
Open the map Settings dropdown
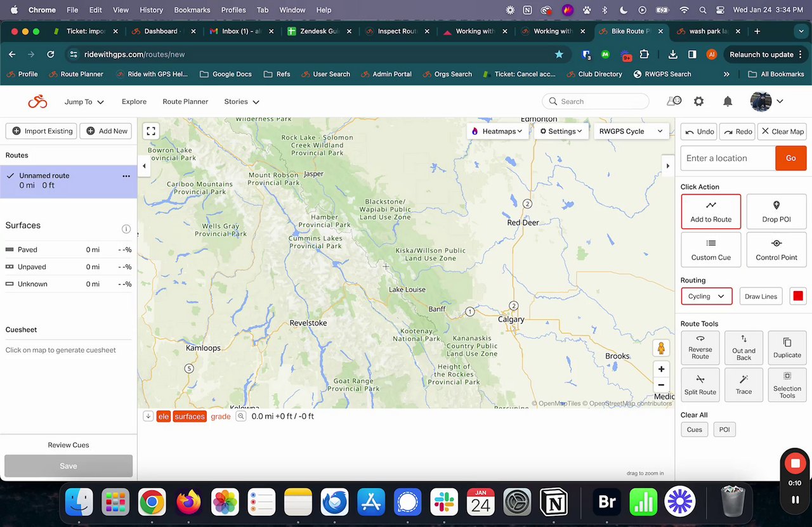(x=561, y=131)
